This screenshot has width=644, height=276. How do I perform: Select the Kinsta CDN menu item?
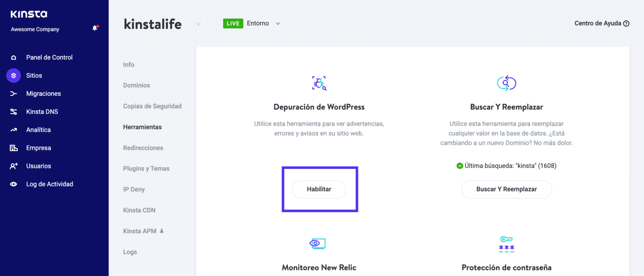(x=139, y=210)
